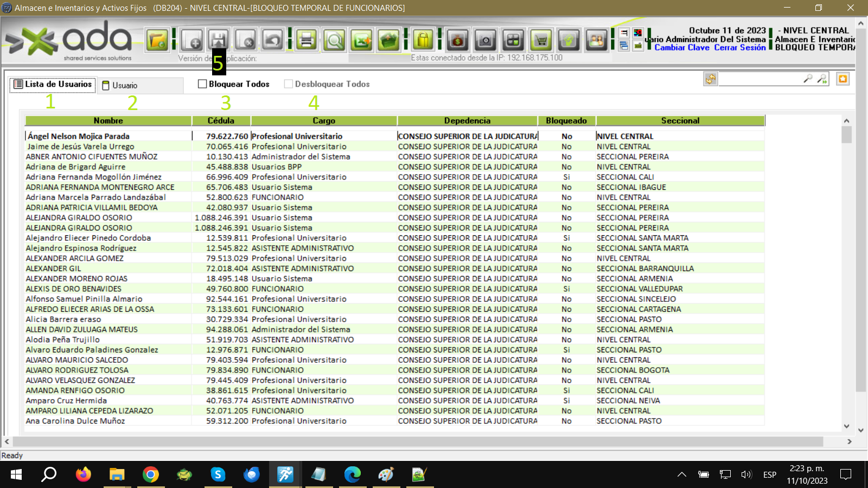Viewport: 868px width, 488px height.
Task: Click the users group toolbar icon
Action: click(596, 40)
